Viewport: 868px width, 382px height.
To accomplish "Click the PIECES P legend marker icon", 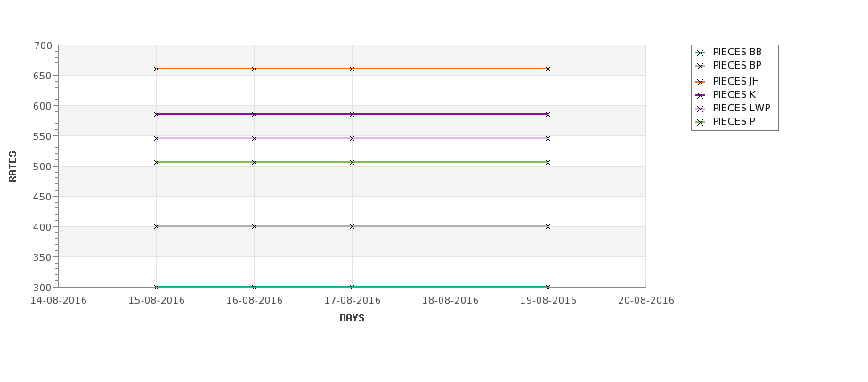I will (x=701, y=122).
